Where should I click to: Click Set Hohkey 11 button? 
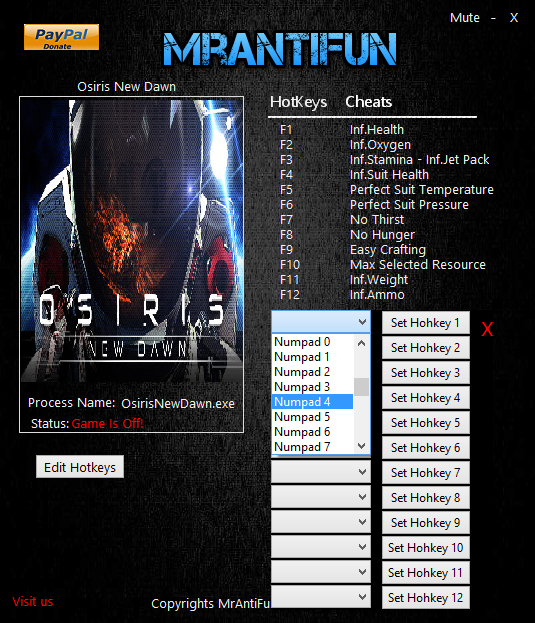(425, 573)
